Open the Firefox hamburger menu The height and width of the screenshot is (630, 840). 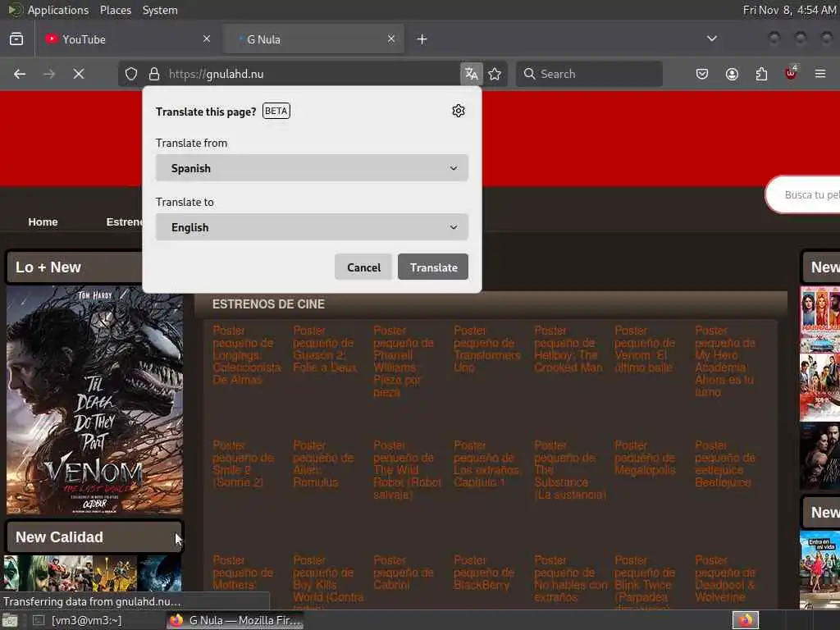820,74
